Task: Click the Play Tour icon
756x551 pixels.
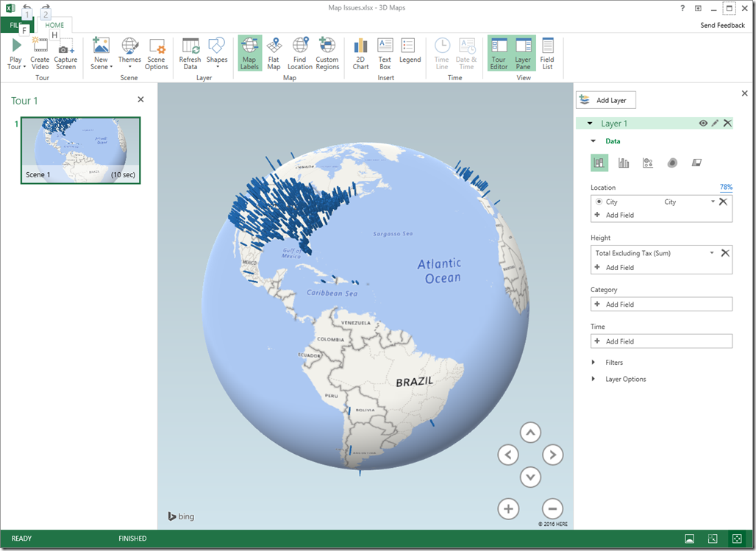Action: [16, 46]
